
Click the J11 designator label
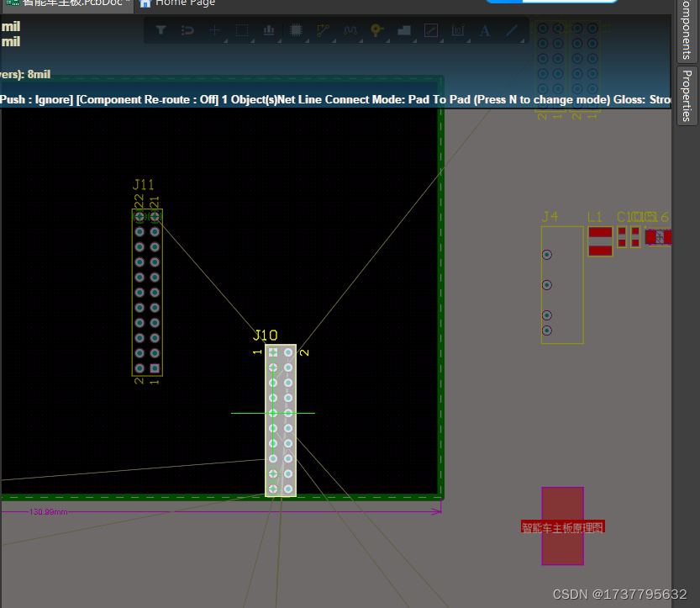coord(144,184)
